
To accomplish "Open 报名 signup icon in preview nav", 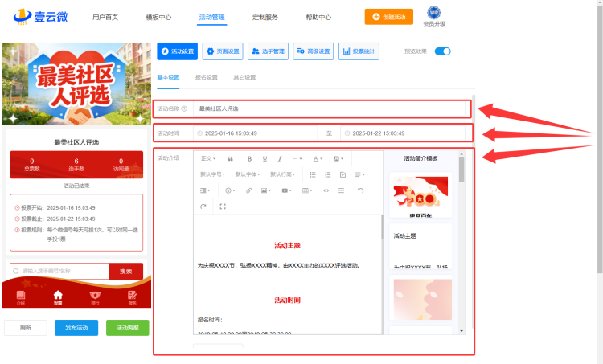I will click(133, 298).
